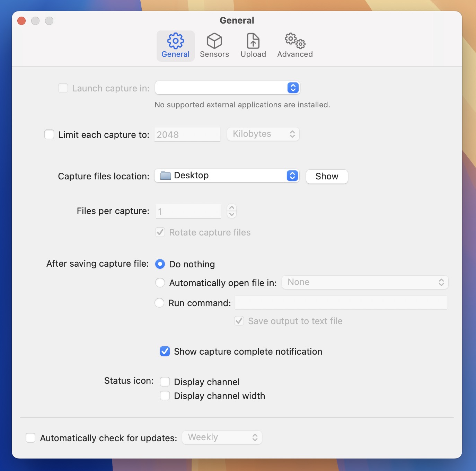This screenshot has height=471, width=476.
Task: Open the Desktop capture location dropdown
Action: coord(292,176)
